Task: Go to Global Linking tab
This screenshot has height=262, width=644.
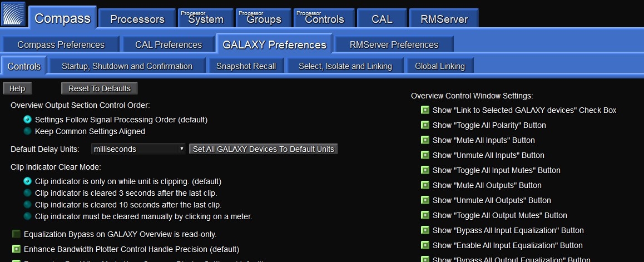Action: (x=439, y=66)
